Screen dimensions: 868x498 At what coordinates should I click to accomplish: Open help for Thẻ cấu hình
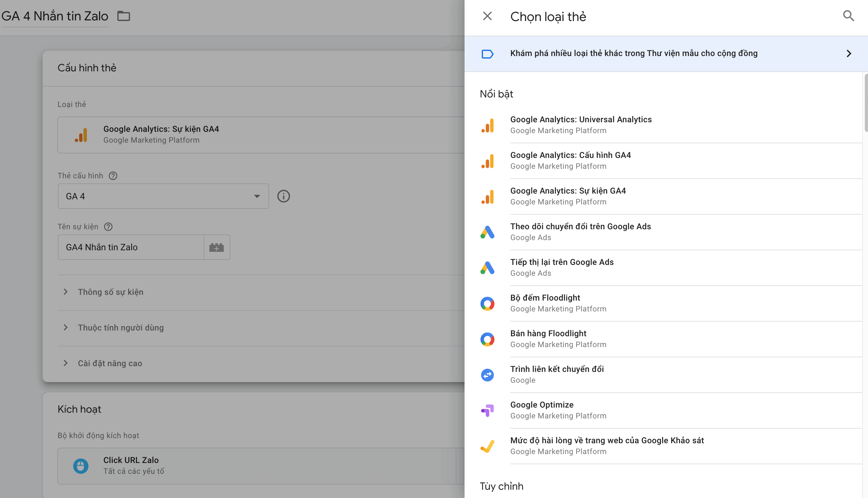(x=113, y=176)
